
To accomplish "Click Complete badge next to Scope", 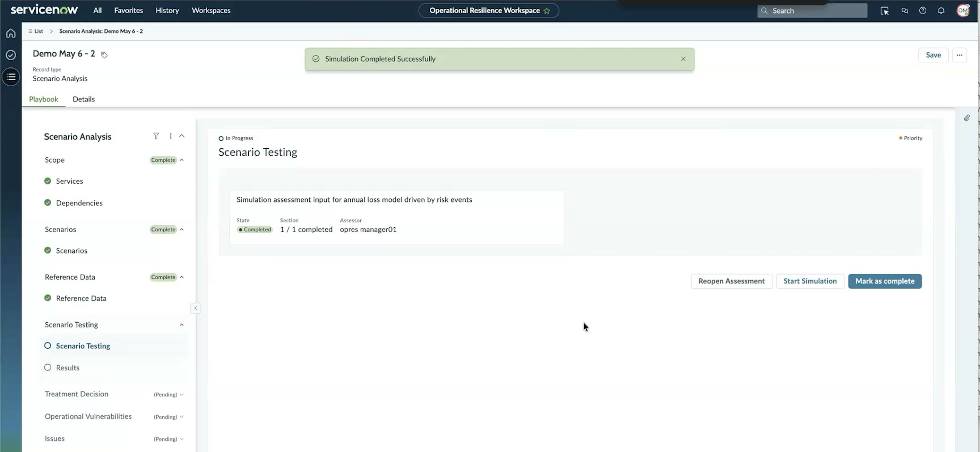I will [x=163, y=160].
